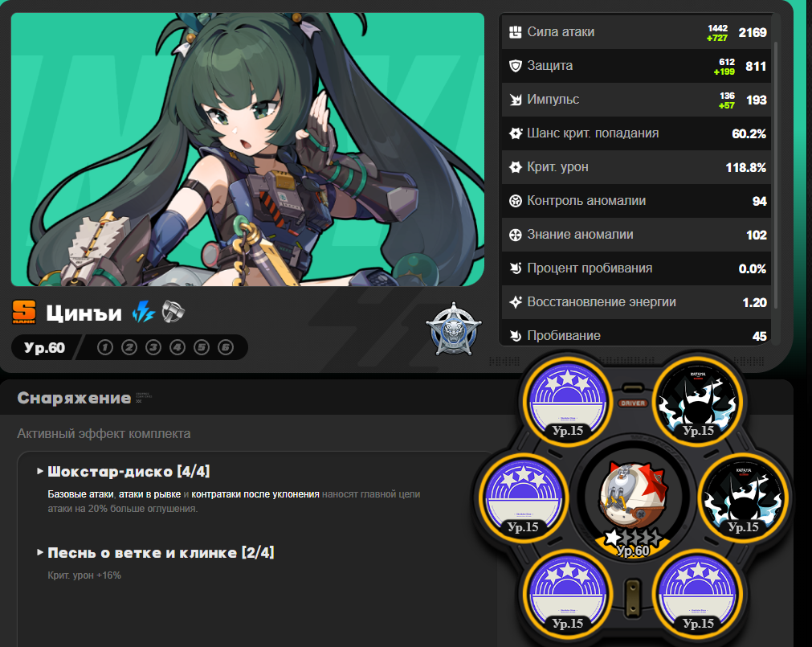Toggle mindscape cinema node 6
The height and width of the screenshot is (647, 812).
(x=226, y=347)
